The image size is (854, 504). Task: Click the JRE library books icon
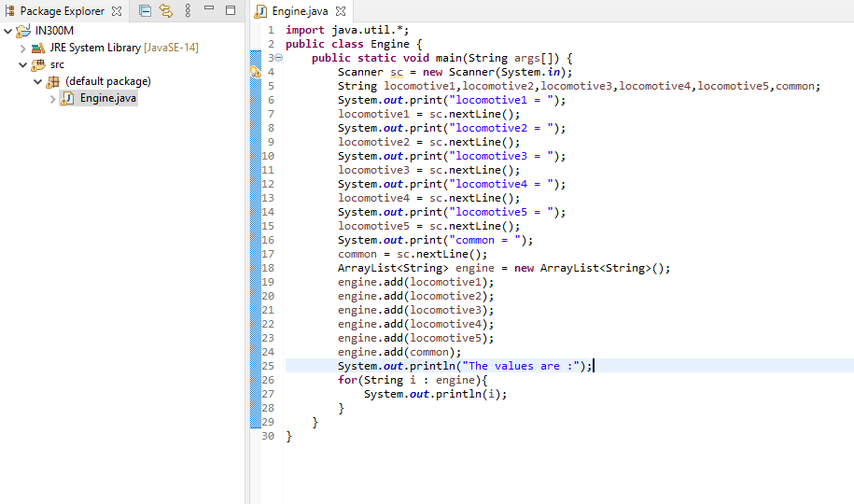(x=38, y=49)
